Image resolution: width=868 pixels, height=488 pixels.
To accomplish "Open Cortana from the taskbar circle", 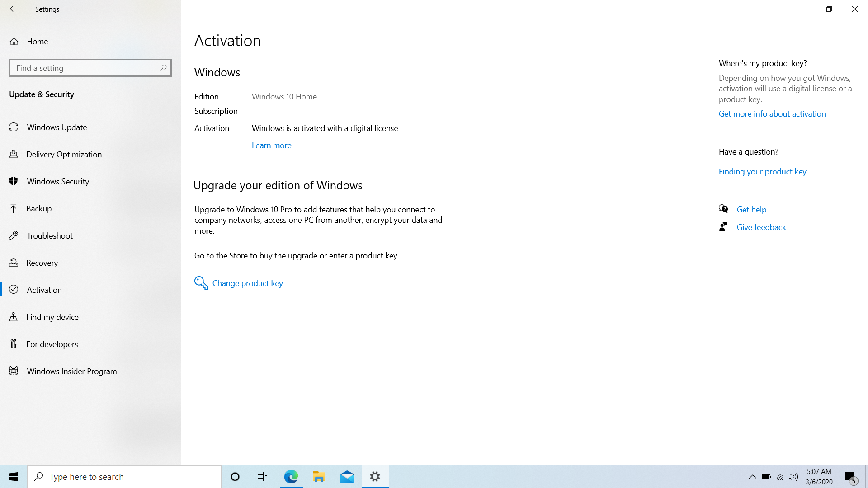I will 235,477.
